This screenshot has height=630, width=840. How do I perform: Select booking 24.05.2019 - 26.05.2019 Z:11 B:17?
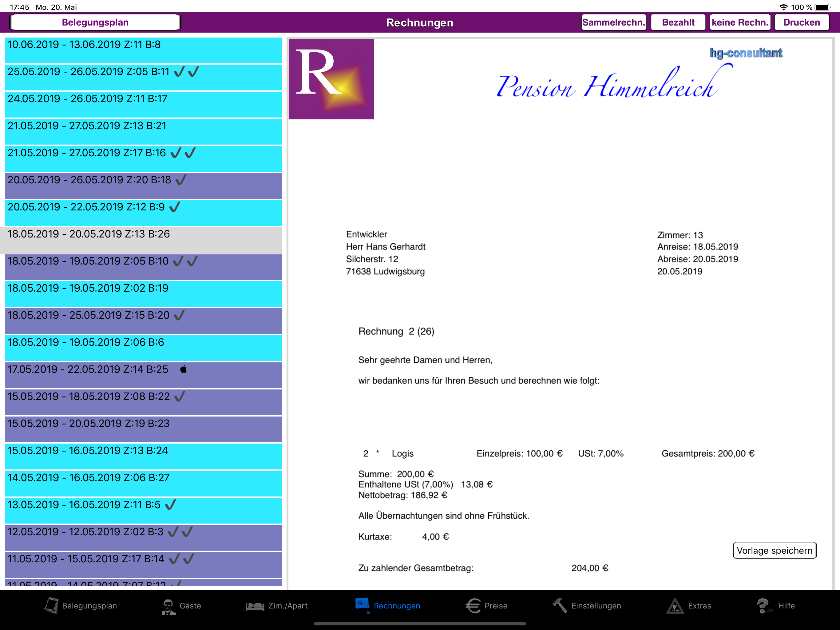[x=143, y=105]
